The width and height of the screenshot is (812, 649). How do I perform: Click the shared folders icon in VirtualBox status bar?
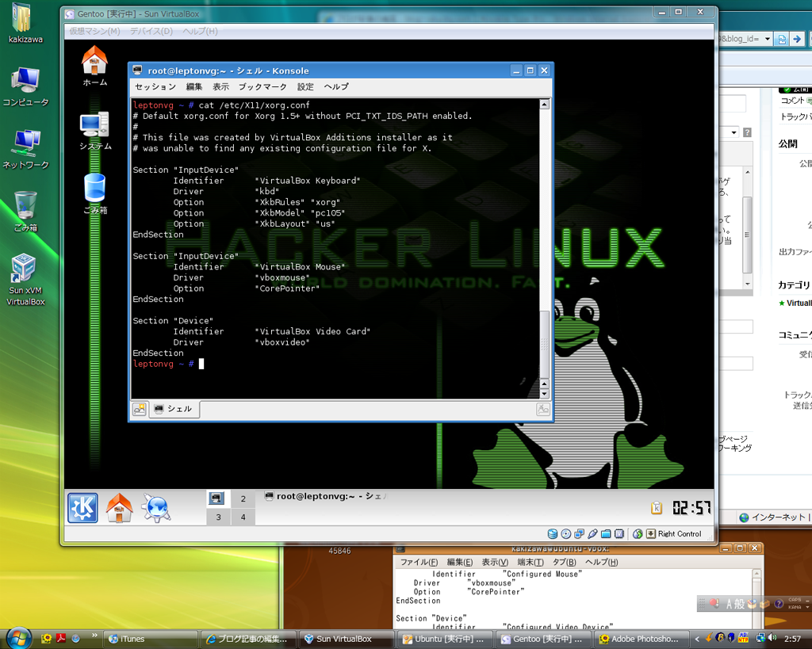(x=606, y=533)
